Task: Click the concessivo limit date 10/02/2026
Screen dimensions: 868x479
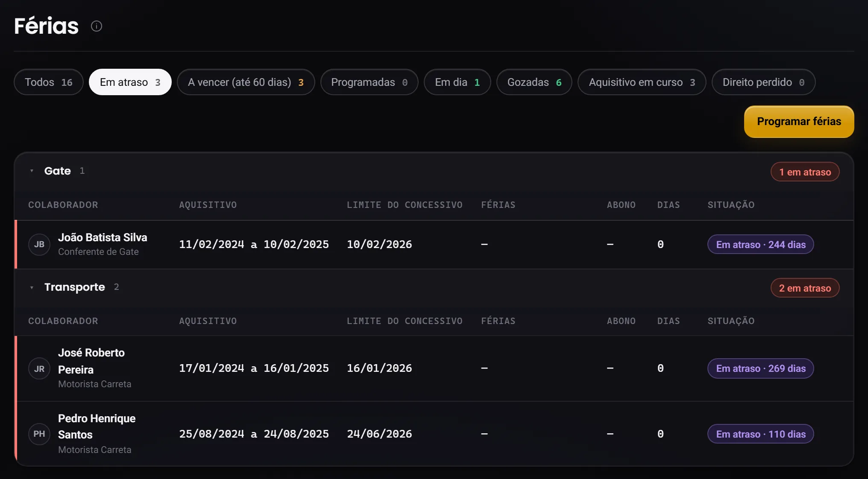Action: (x=379, y=245)
